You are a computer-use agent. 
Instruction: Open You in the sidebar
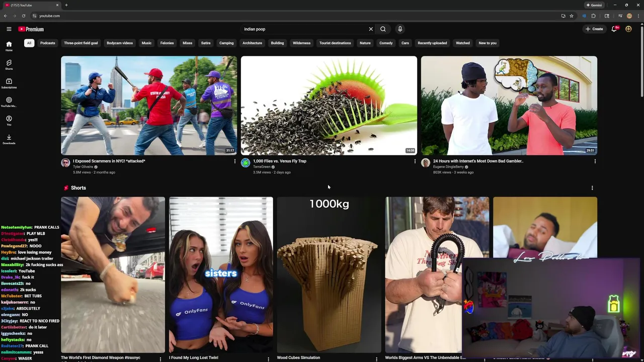click(9, 121)
